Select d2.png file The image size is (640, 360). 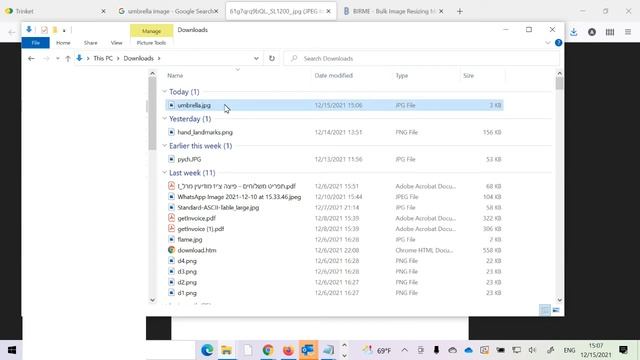pyautogui.click(x=334, y=282)
